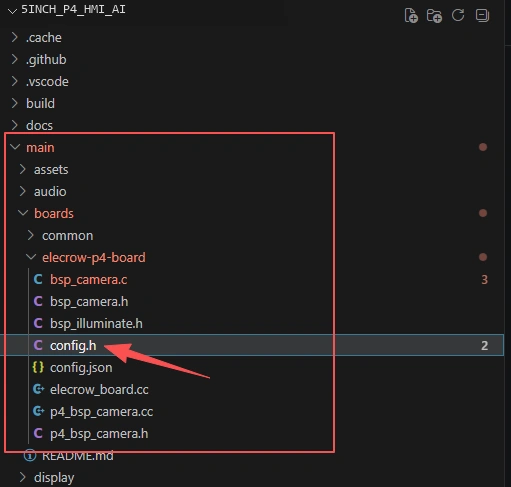Select the elecrow-p4-board folder name
Viewport: 511px width, 487px height.
94,258
